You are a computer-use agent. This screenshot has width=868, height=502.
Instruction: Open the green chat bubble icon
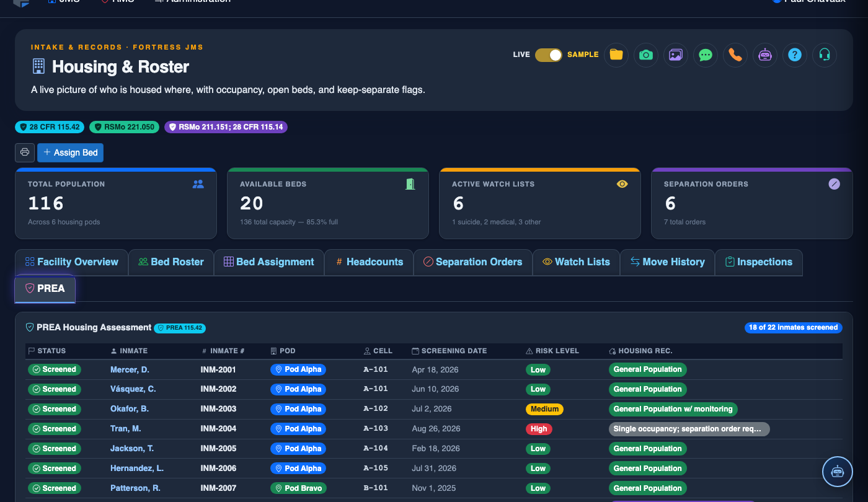[705, 55]
